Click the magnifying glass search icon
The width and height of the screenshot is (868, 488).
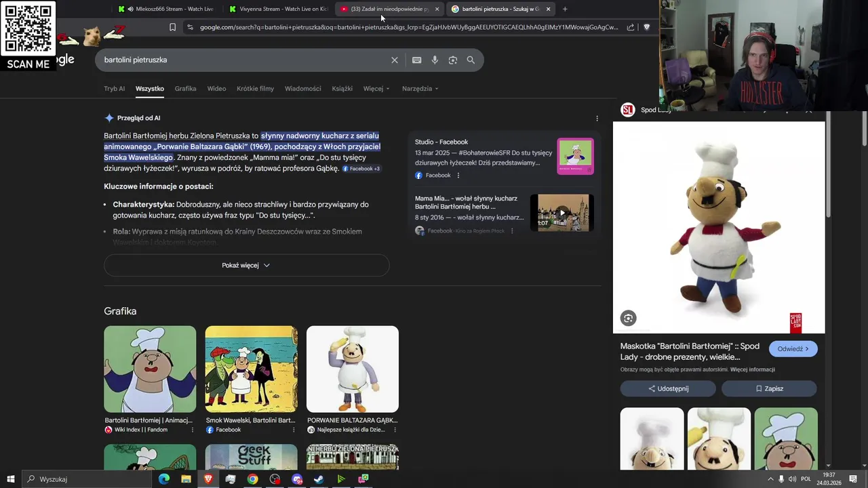tap(471, 60)
